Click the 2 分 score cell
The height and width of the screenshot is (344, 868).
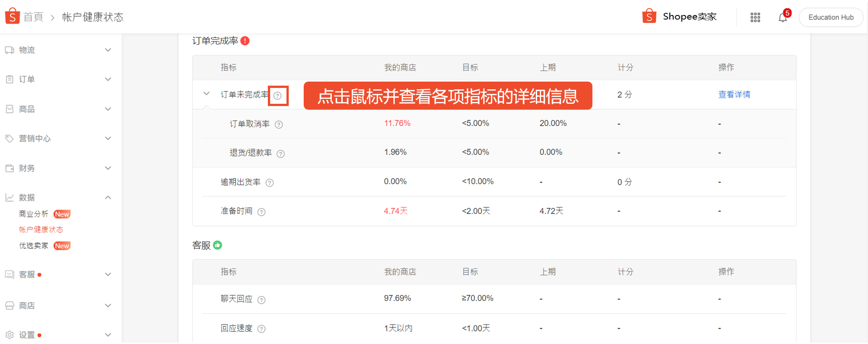[x=625, y=95]
